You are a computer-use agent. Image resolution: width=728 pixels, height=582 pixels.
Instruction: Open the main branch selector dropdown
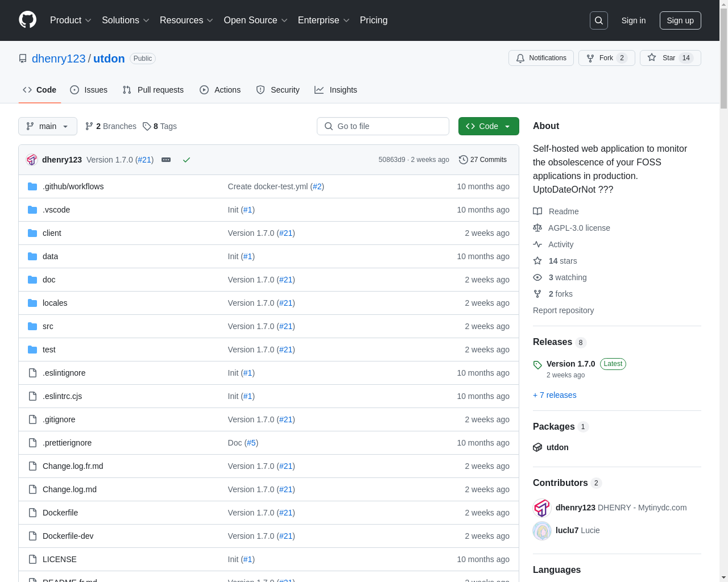[x=48, y=126]
